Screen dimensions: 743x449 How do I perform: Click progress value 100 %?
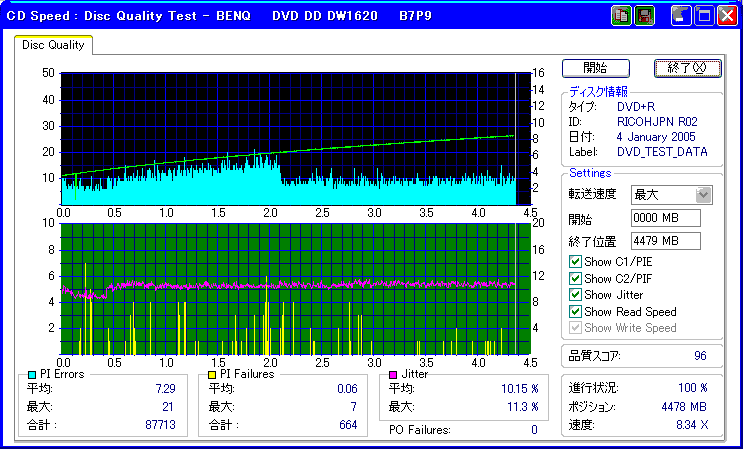tap(693, 388)
